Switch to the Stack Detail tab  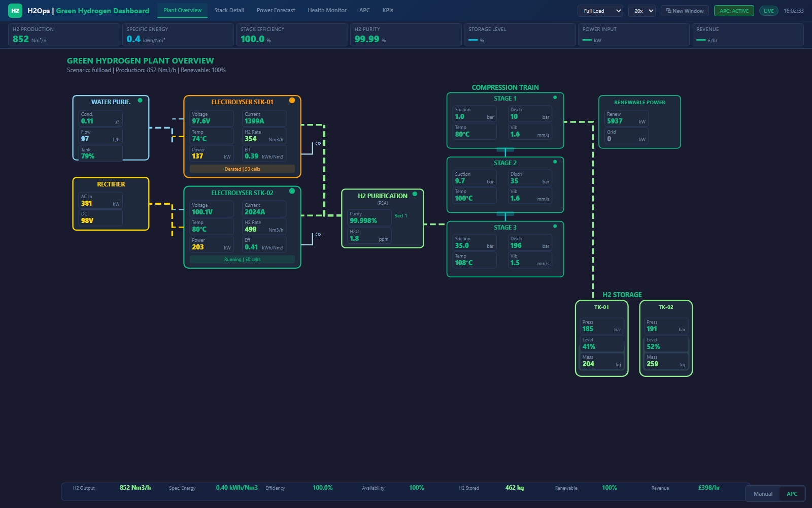229,10
